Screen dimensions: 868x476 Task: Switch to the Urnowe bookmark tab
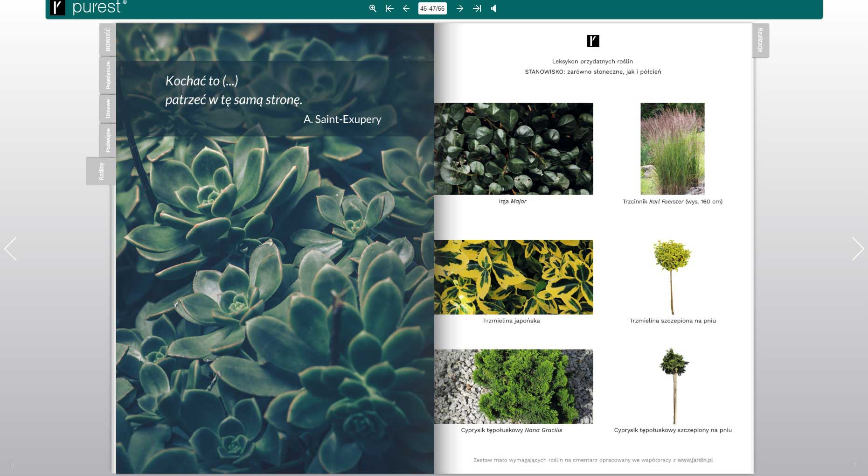click(x=108, y=109)
